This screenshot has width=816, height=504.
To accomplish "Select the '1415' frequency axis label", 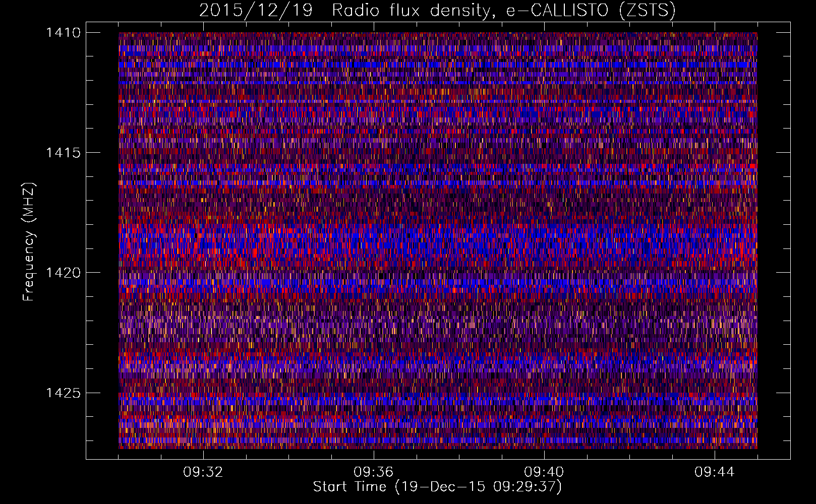I will coord(63,153).
